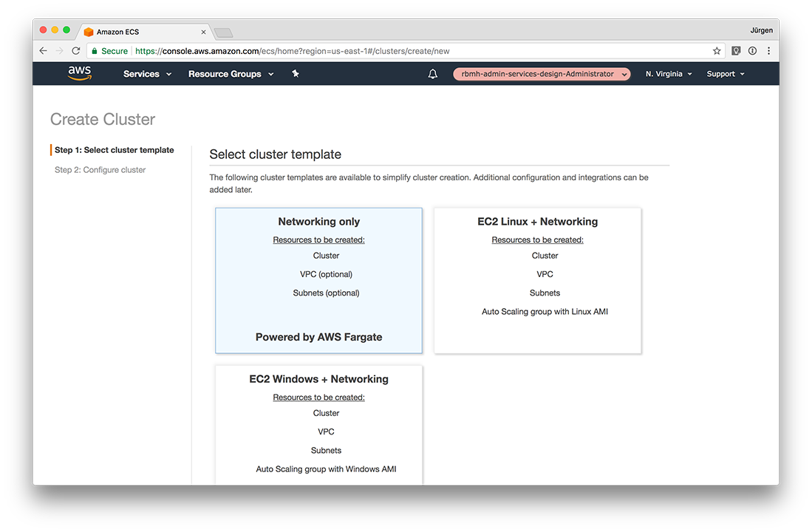This screenshot has height=532, width=812.
Task: Click the Amazon ECS tab favicon
Action: click(89, 32)
